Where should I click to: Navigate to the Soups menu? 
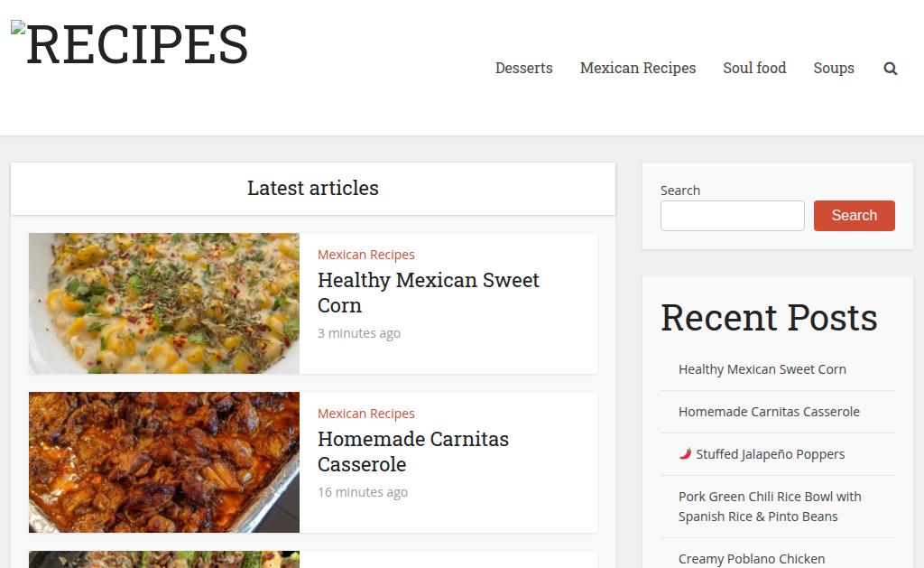(x=833, y=68)
